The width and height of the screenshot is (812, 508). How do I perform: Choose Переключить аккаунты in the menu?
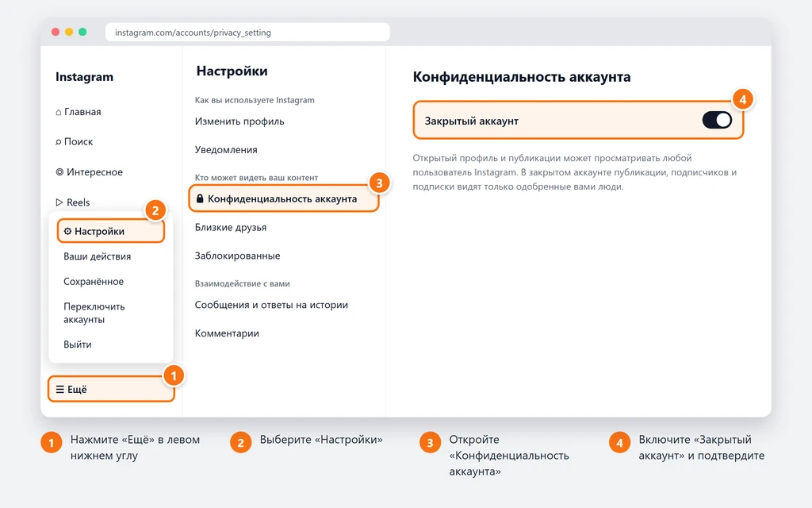(x=94, y=313)
